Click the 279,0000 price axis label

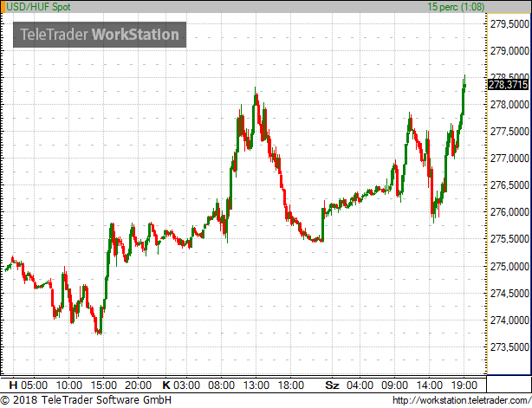pos(509,51)
